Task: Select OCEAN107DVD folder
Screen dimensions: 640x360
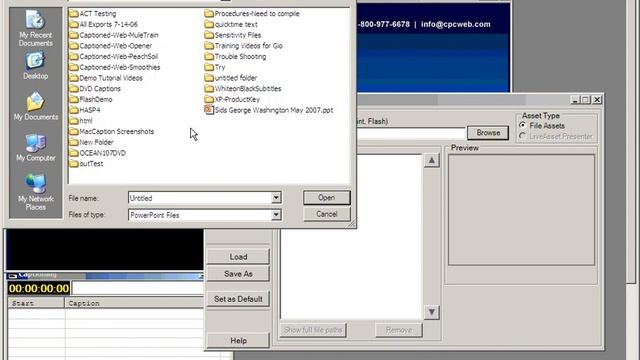Action: click(98, 153)
